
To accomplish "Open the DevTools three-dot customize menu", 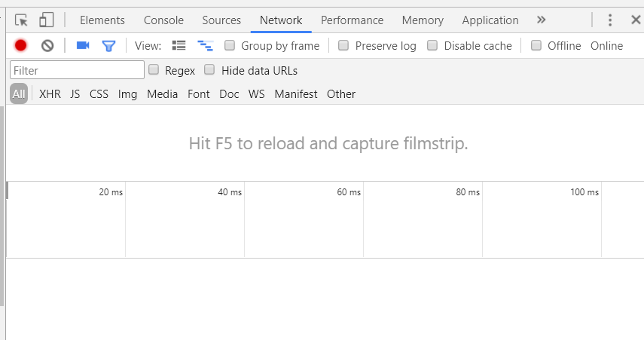I will [x=610, y=20].
